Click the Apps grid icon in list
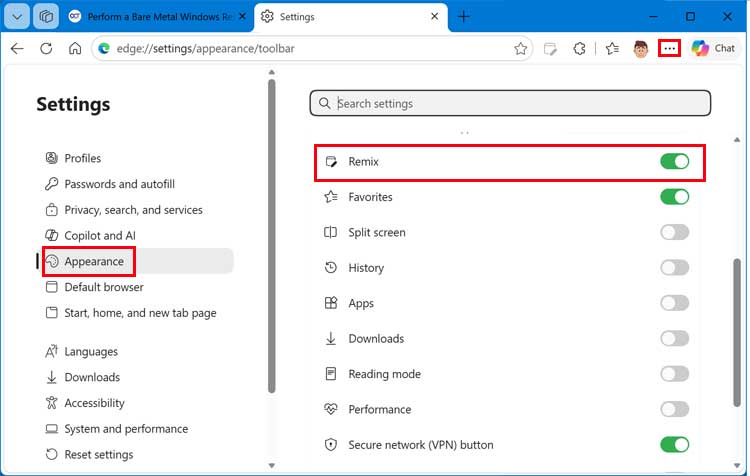This screenshot has height=476, width=750. click(331, 303)
